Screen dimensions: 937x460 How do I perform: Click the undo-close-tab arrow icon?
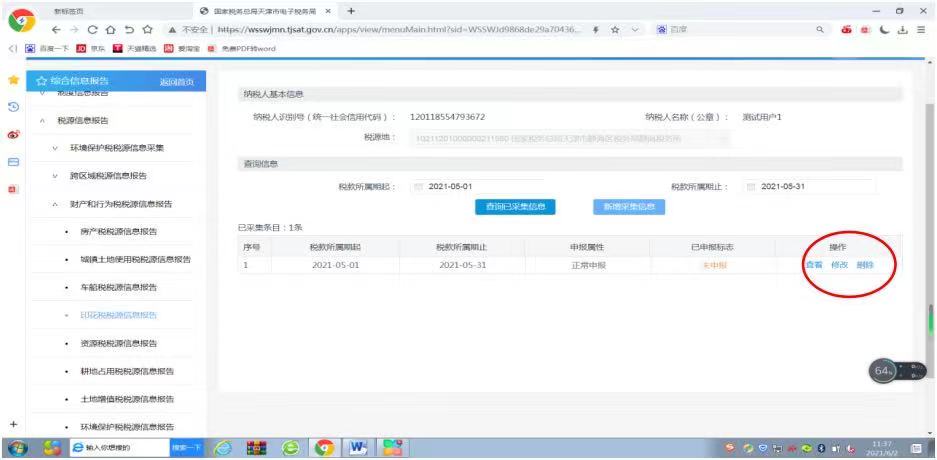coord(128,30)
